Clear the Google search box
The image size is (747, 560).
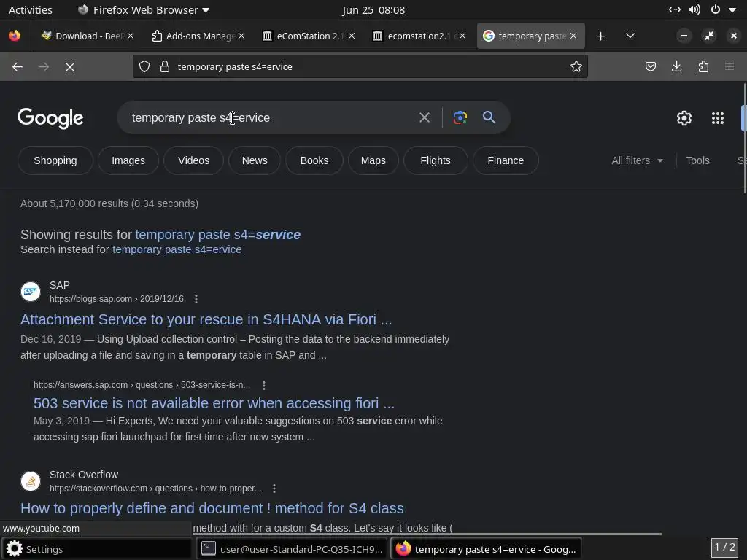point(424,117)
